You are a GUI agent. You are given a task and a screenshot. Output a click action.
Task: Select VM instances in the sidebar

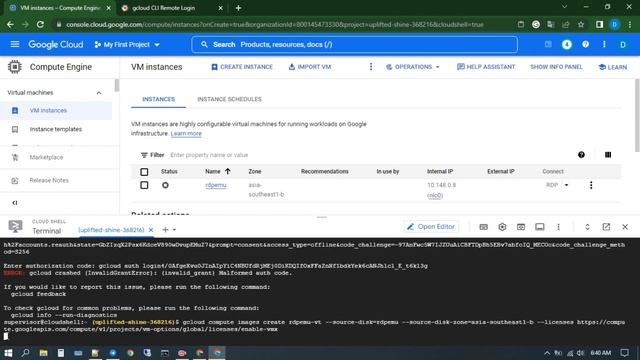(48, 110)
